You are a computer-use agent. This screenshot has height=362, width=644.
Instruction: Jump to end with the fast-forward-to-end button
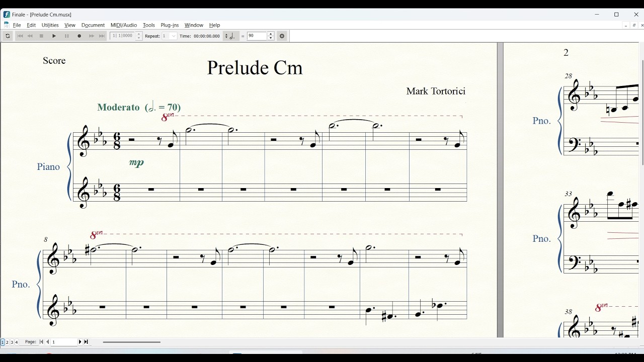coord(102,36)
